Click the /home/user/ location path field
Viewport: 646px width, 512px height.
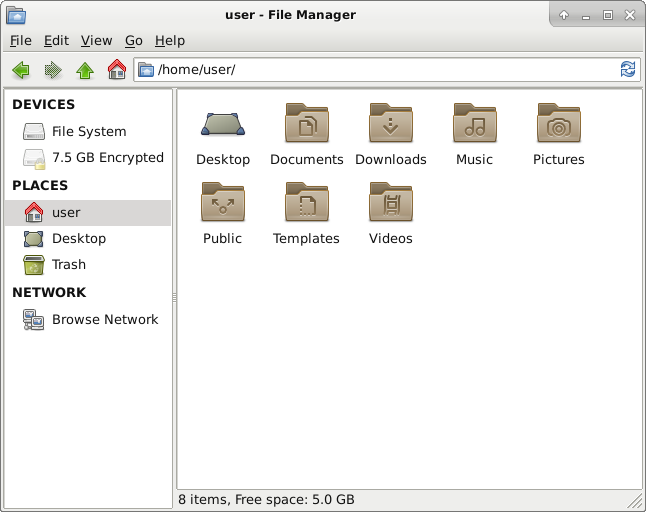coord(387,70)
